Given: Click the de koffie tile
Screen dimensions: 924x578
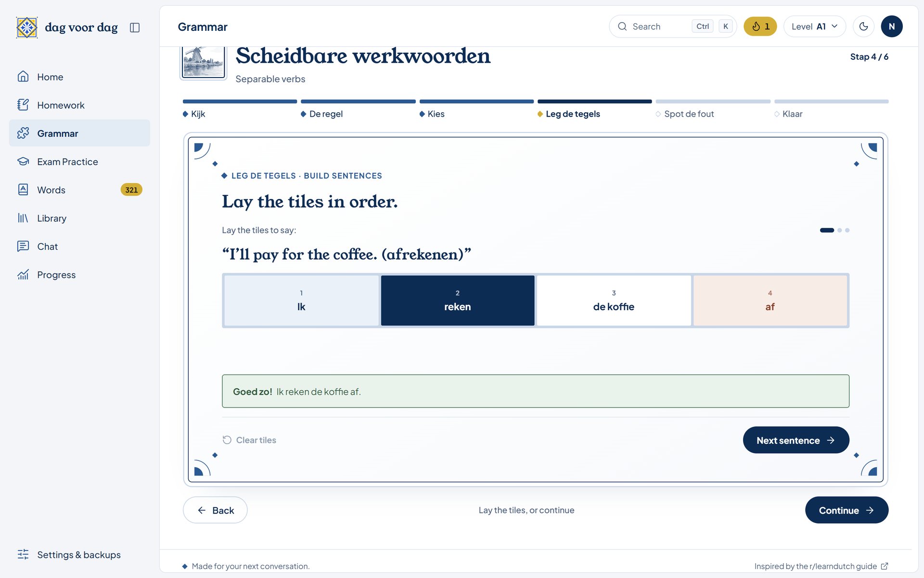Looking at the screenshot, I should (x=614, y=301).
